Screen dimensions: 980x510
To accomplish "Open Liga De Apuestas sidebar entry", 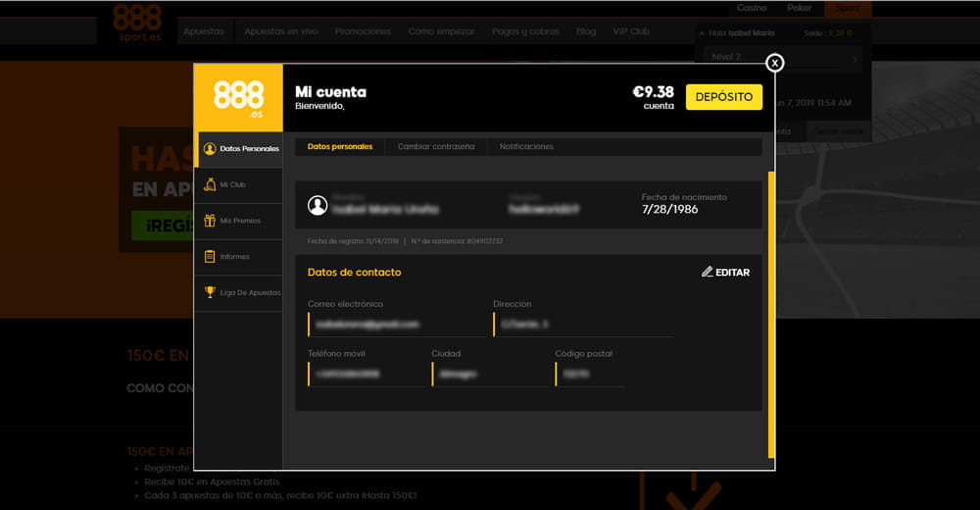I will tap(239, 293).
